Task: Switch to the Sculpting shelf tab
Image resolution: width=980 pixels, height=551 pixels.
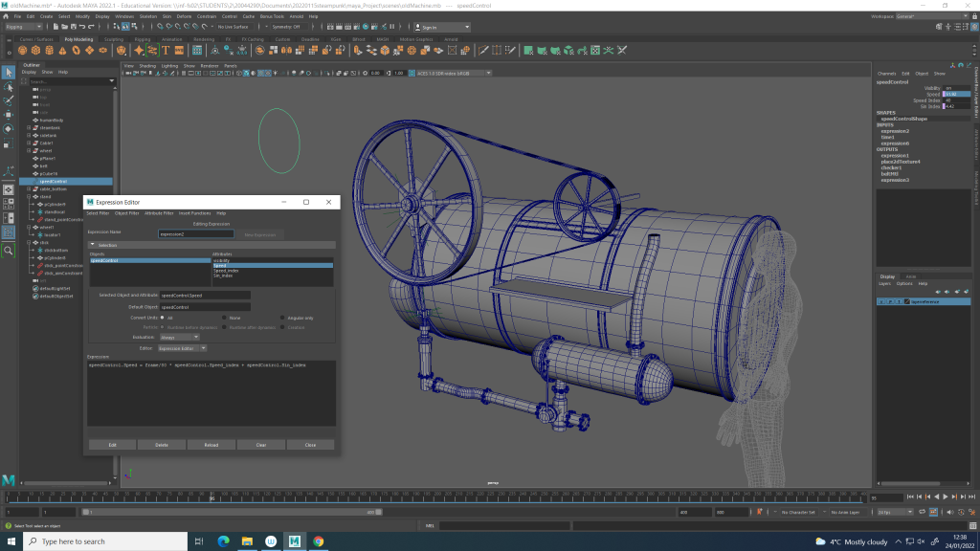Action: tap(115, 39)
